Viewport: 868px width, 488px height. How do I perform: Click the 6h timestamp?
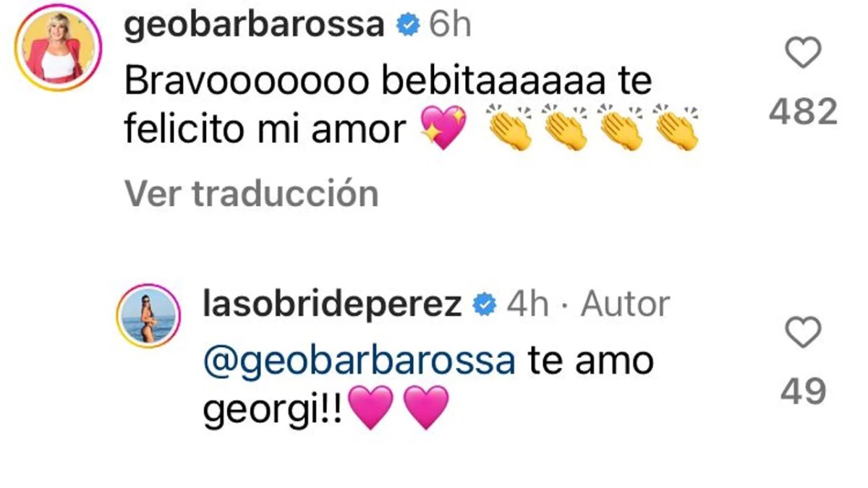pos(450,26)
